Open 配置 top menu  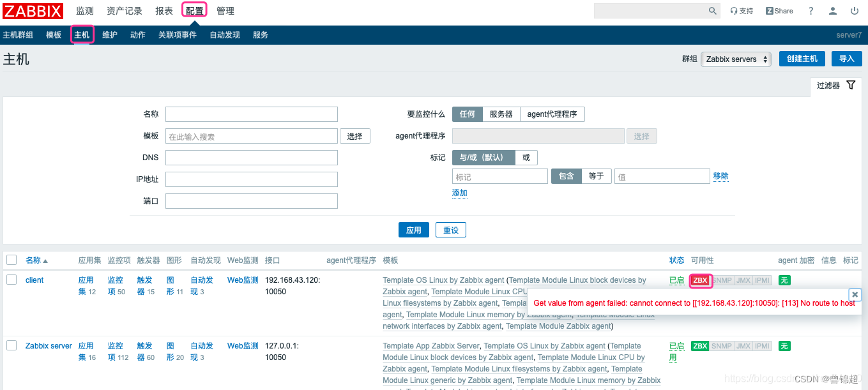(195, 11)
